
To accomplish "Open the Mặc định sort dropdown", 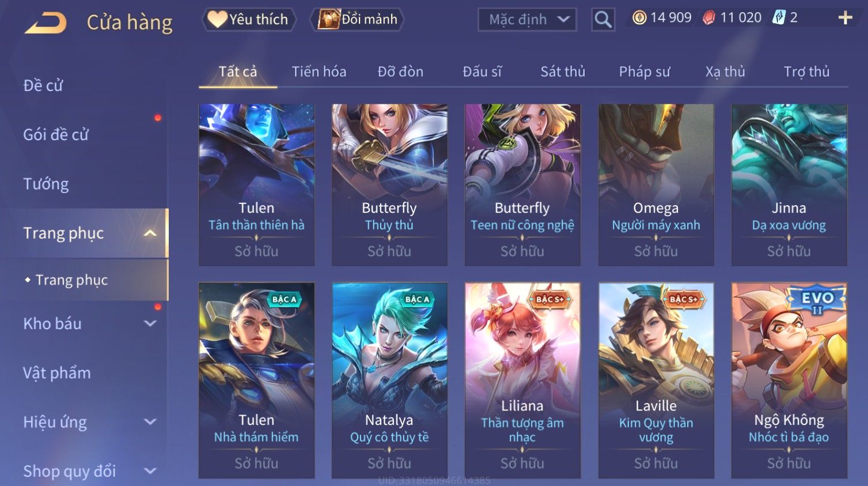I will point(527,20).
